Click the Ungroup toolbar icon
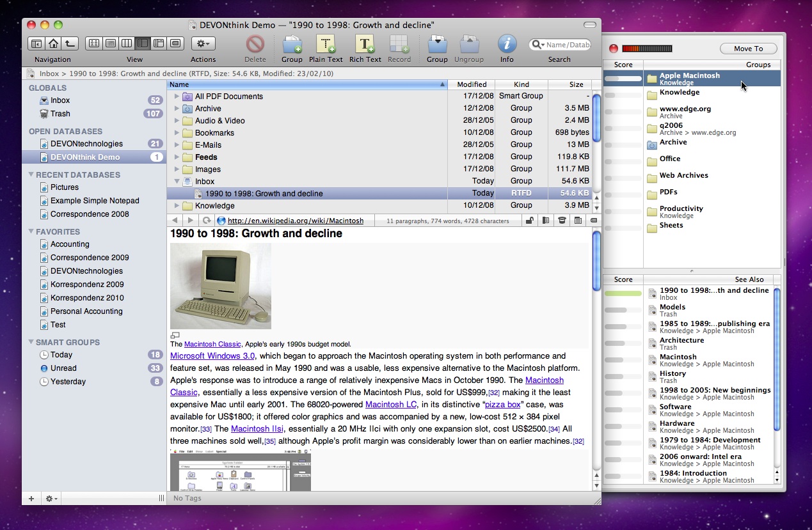 click(469, 44)
